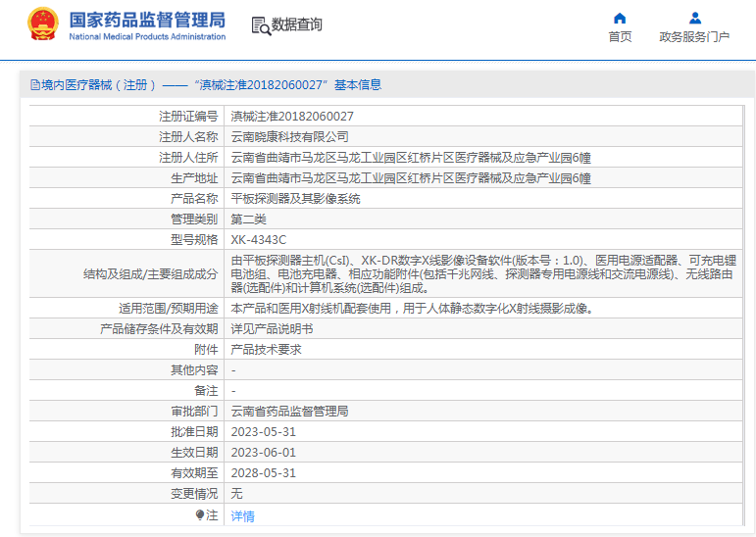Click the 产品储存条件及有效期 label

[159, 328]
